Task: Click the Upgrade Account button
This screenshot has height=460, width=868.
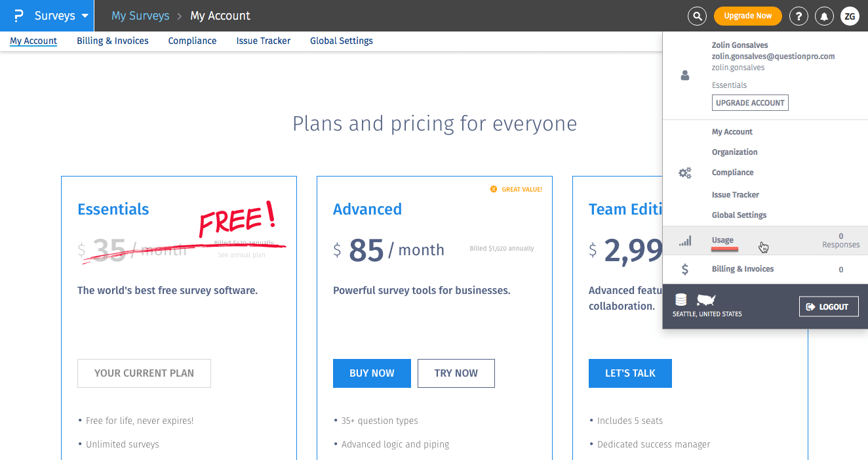Action: [x=750, y=103]
